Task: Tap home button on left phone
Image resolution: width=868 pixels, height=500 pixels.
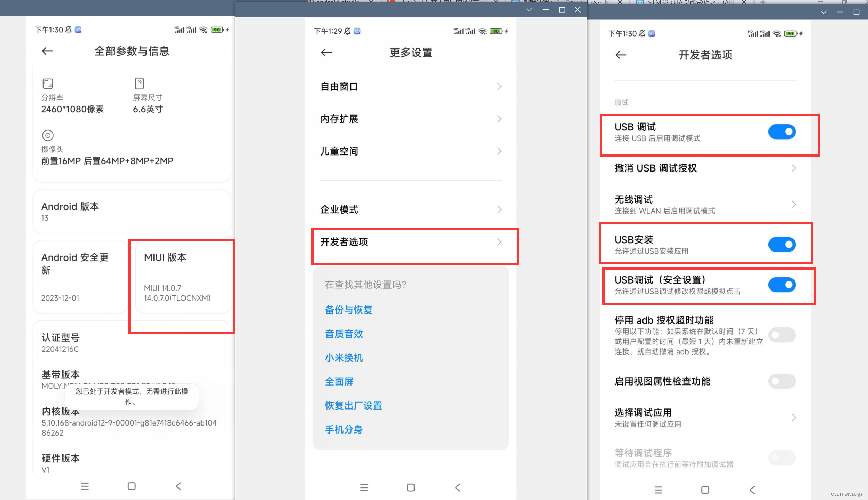Action: tap(132, 486)
